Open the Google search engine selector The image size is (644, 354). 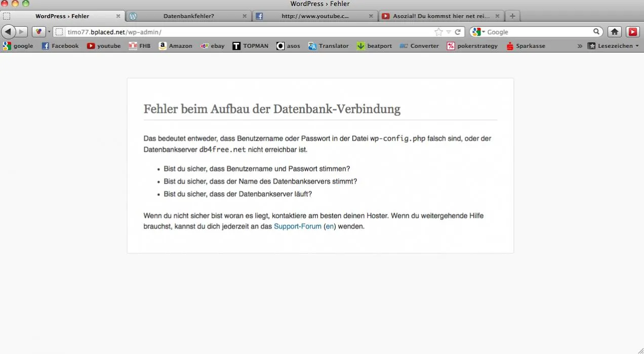tap(478, 32)
